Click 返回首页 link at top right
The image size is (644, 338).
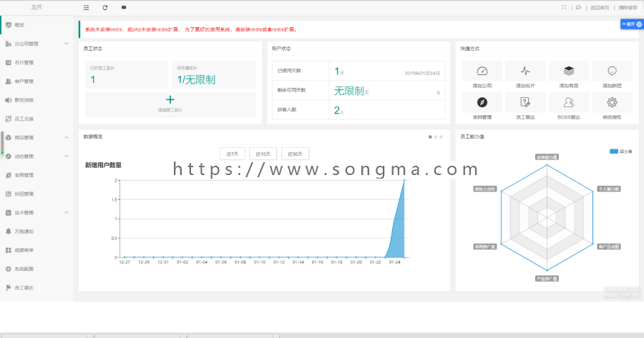point(600,8)
